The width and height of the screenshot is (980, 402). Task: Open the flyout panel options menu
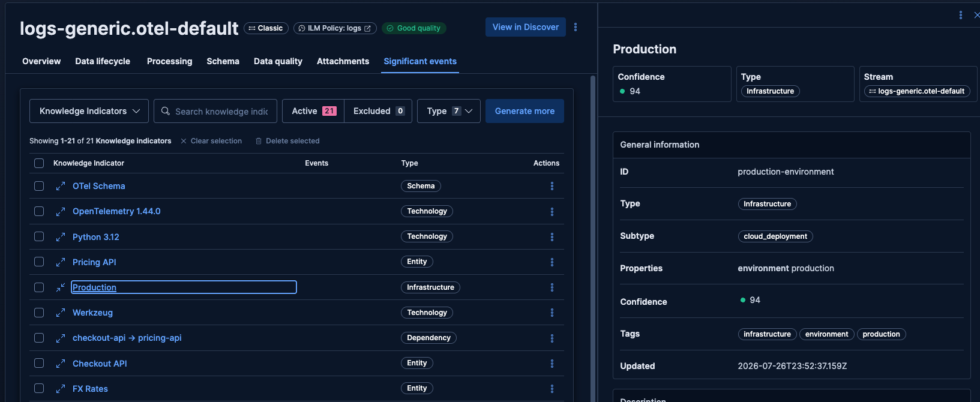click(961, 15)
